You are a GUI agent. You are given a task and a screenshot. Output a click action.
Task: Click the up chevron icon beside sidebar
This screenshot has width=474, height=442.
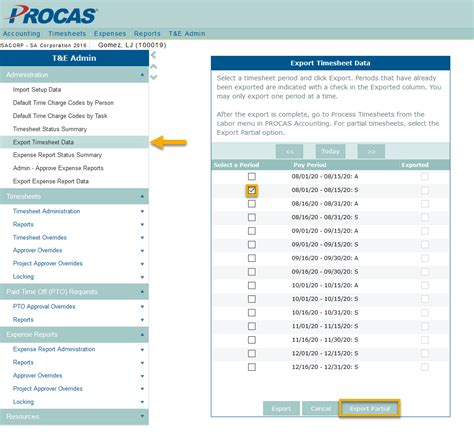coord(153,67)
